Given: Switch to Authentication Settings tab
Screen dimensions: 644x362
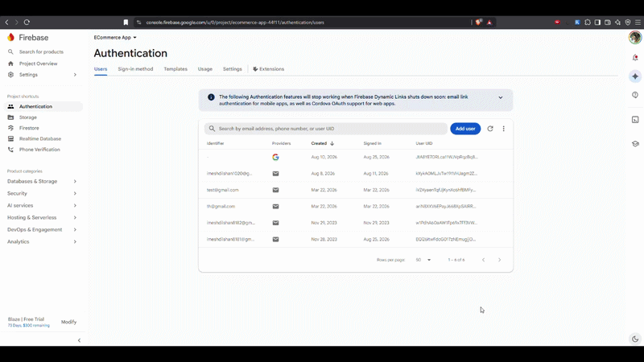Looking at the screenshot, I should coord(233,69).
